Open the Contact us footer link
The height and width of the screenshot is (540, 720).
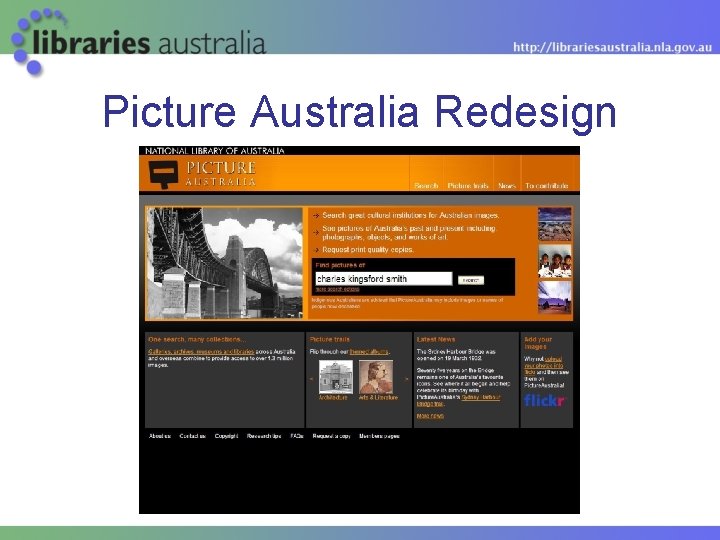click(192, 436)
